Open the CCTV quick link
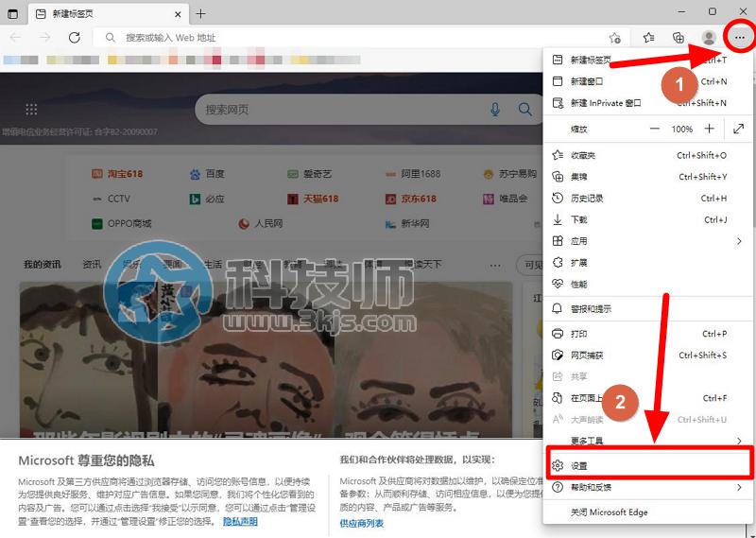 coord(112,199)
